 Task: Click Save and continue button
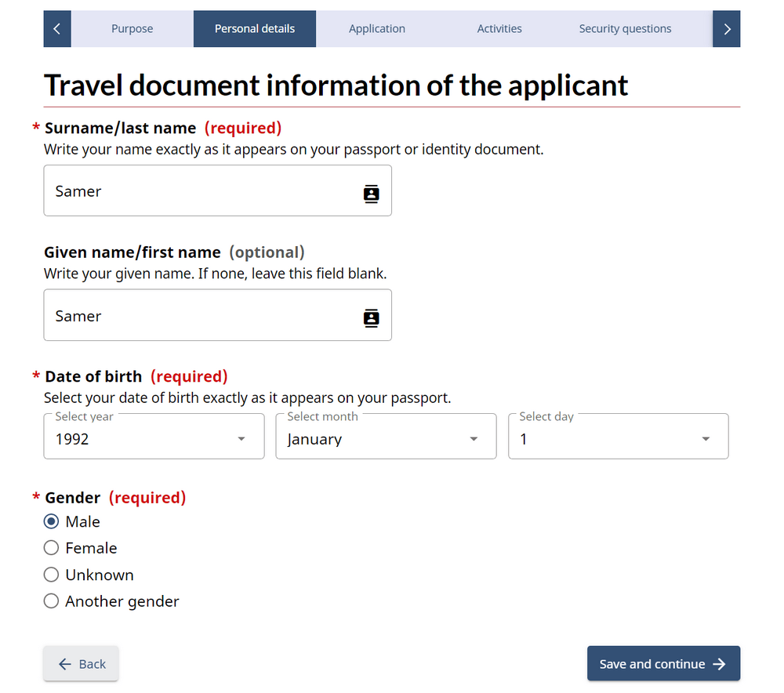coord(663,664)
